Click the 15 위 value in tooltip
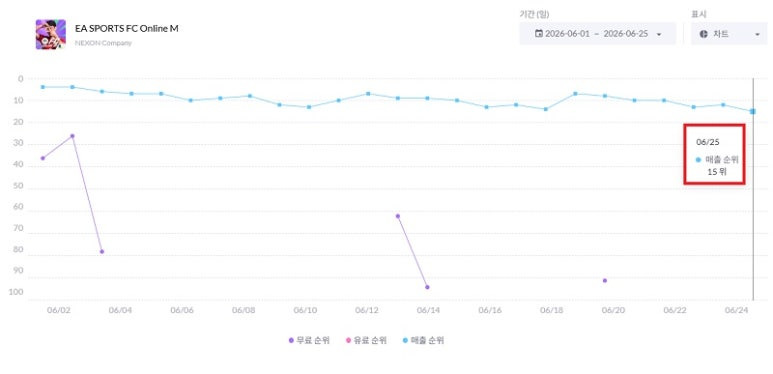 [717, 171]
